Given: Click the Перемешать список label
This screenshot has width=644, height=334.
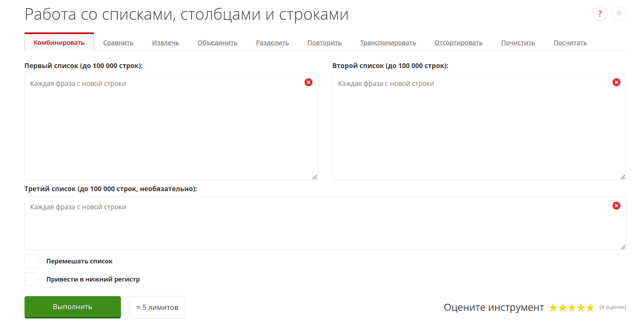Looking at the screenshot, I should [x=80, y=261].
